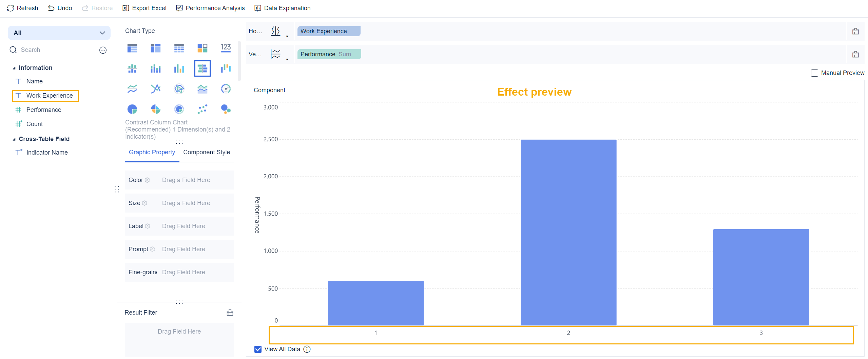Enable the Manual Preview checkbox
Viewport: 868px width, 359px height.
[814, 73]
